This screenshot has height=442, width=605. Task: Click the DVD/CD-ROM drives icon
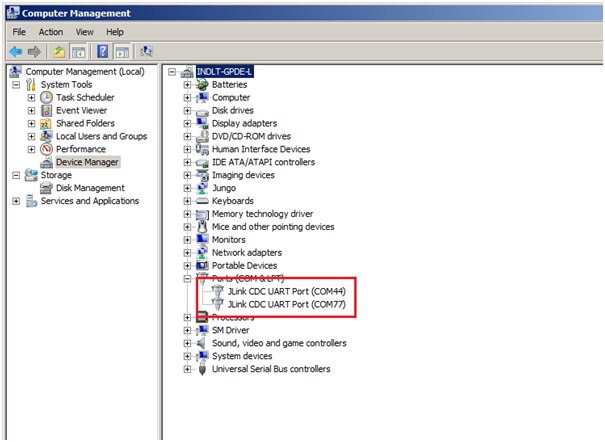click(x=202, y=136)
